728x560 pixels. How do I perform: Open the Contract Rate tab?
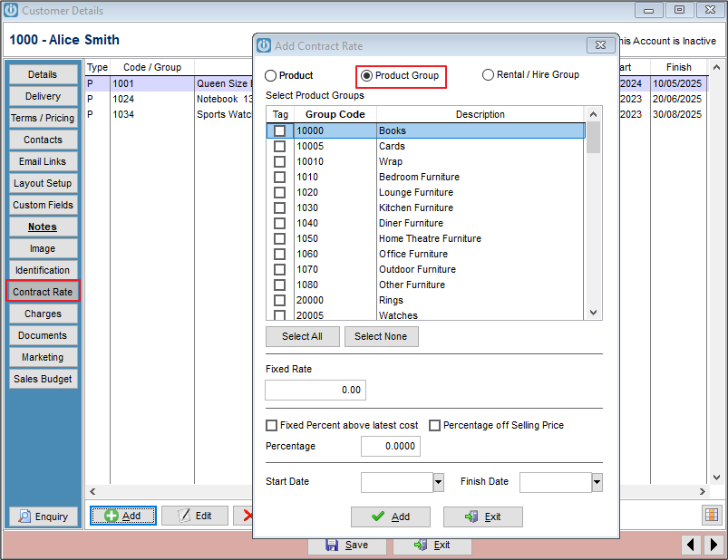(x=43, y=292)
